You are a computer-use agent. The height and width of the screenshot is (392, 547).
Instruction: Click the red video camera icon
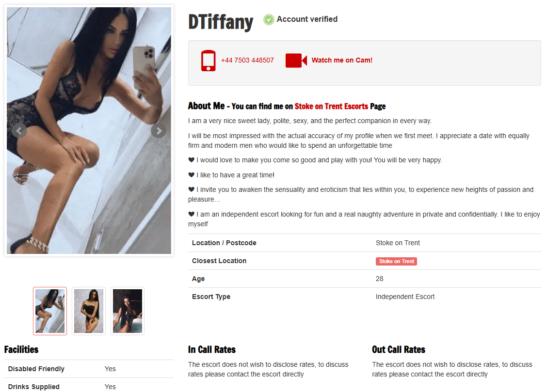coord(296,61)
